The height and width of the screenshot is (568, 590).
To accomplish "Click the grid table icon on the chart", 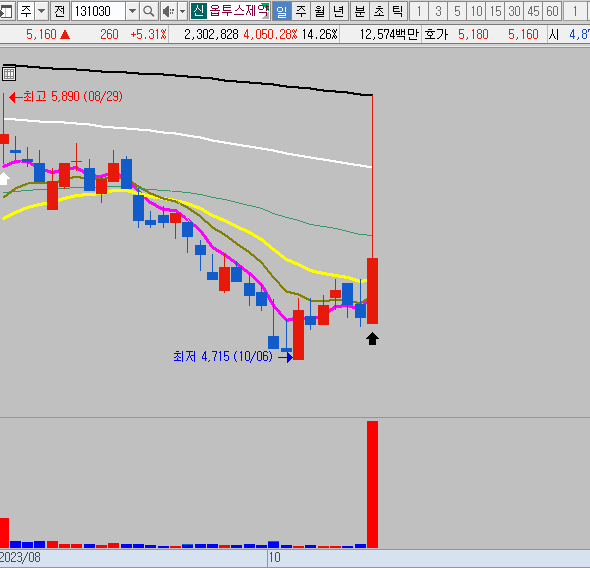I will pos(9,73).
